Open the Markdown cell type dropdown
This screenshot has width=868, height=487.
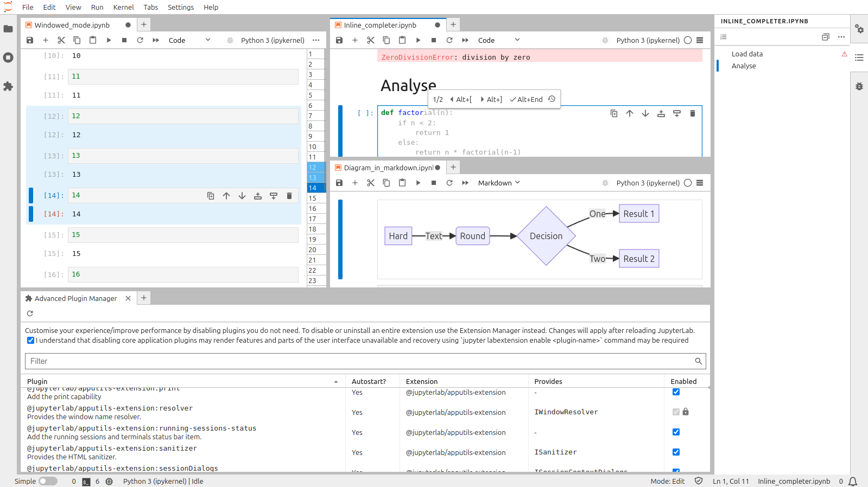click(x=499, y=183)
